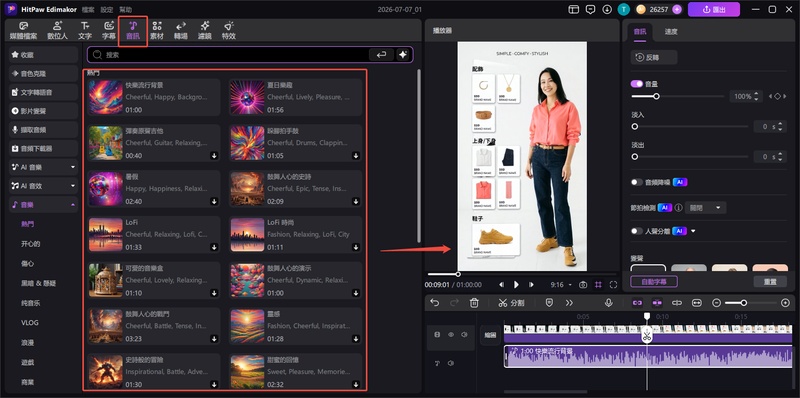Download the 彈奏原聲吉他 track

tap(214, 156)
